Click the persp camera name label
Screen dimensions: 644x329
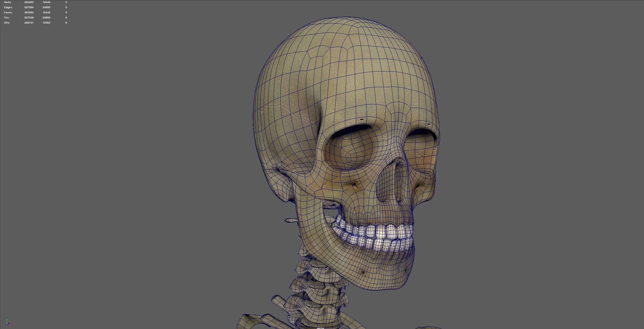(320, 328)
